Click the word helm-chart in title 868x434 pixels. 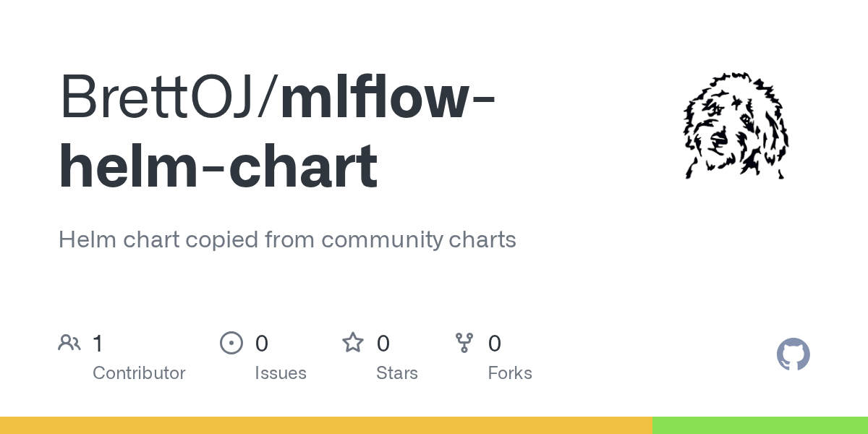click(217, 166)
